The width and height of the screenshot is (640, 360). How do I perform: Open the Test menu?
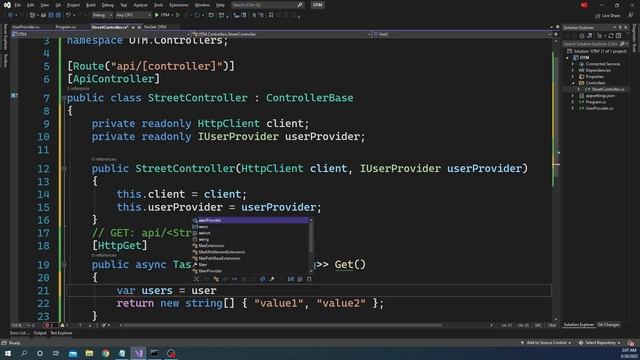124,5
